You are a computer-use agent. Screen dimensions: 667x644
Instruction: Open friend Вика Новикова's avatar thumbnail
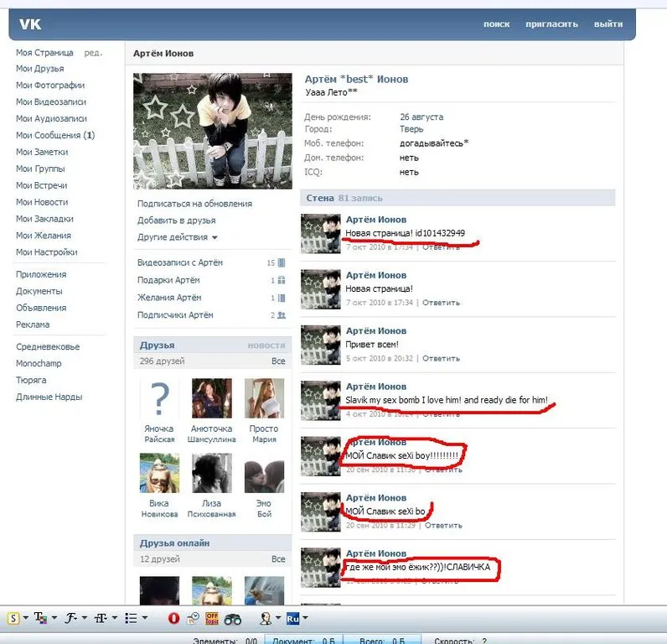159,473
